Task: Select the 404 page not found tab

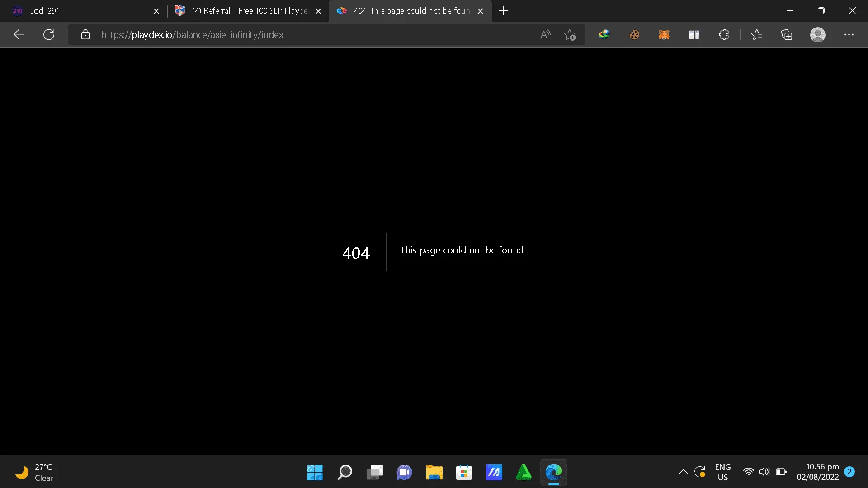Action: click(410, 11)
